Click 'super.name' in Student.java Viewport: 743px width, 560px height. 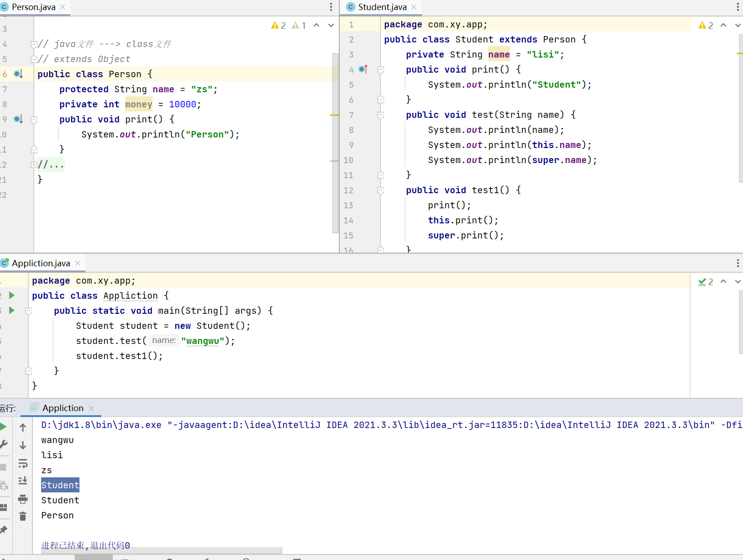point(559,160)
